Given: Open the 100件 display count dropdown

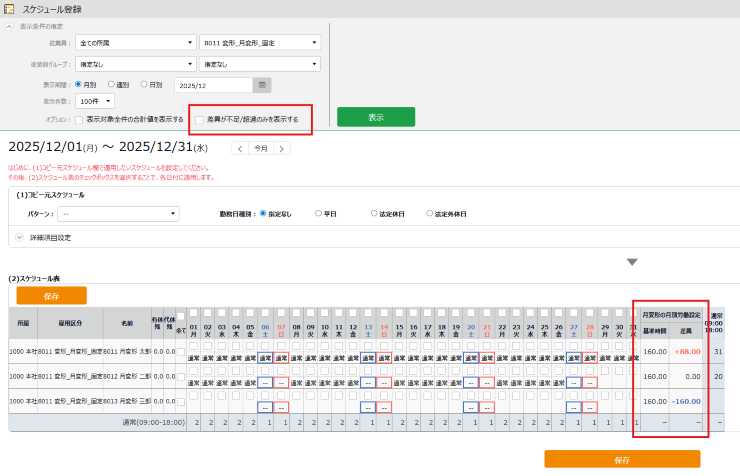Looking at the screenshot, I should tap(94, 101).
